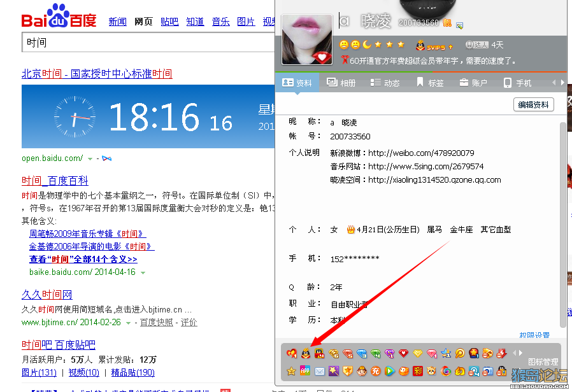Click the orange 充 recharge icon
The width and height of the screenshot is (572, 392).
click(x=375, y=371)
